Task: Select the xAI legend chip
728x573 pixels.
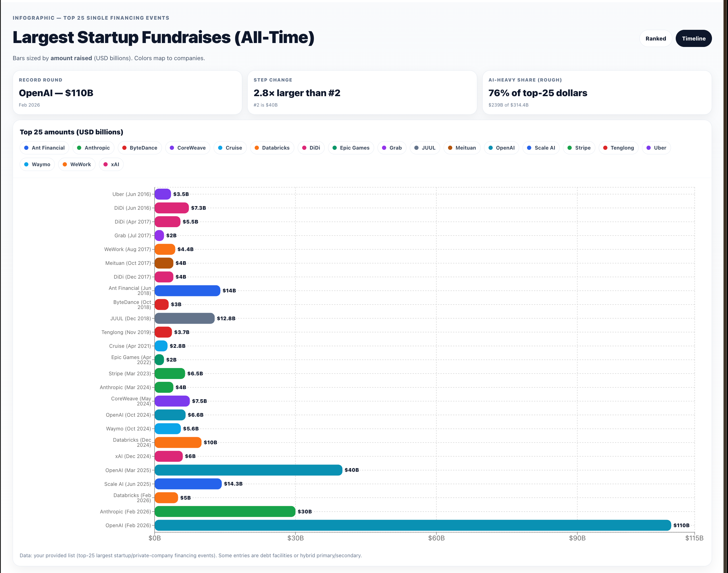Action: pos(111,164)
